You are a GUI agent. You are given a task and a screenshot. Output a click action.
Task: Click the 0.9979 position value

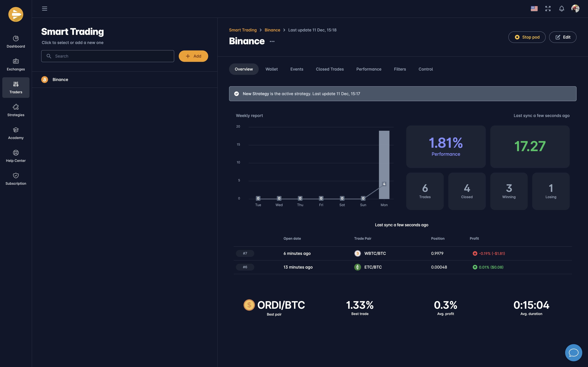click(x=437, y=253)
